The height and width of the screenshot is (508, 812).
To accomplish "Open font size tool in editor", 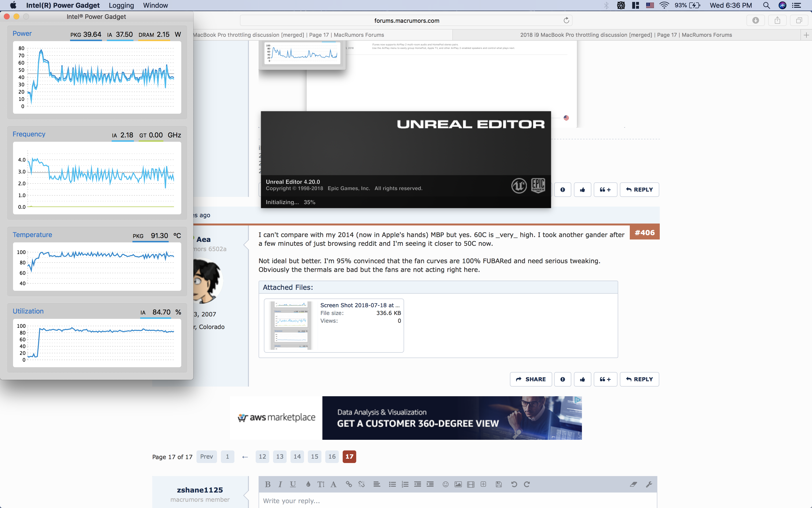I will pyautogui.click(x=321, y=484).
